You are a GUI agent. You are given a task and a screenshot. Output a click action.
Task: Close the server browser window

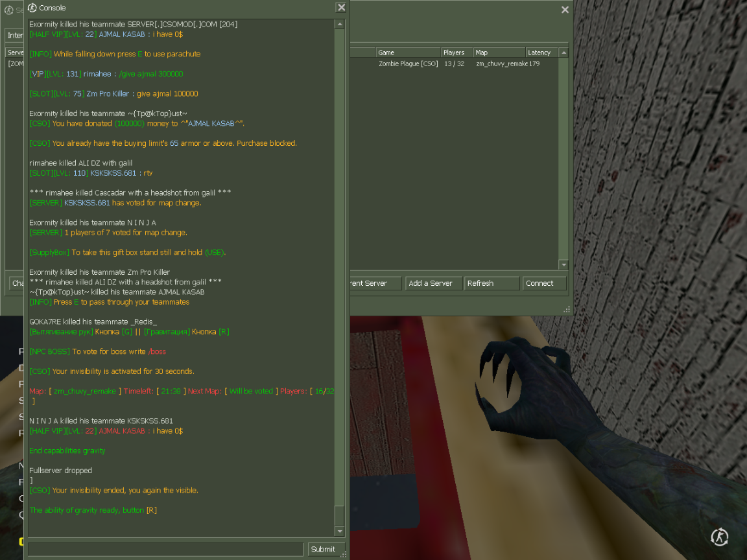565,10
